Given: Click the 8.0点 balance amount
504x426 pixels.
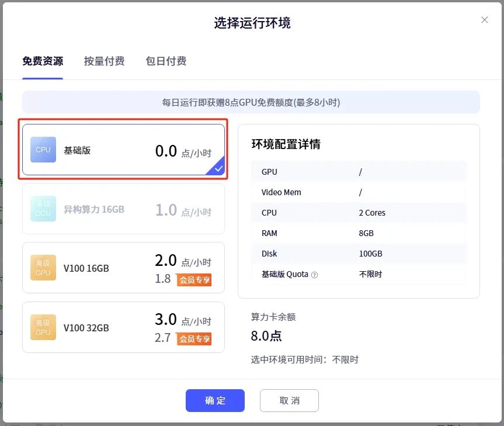Looking at the screenshot, I should tap(266, 336).
